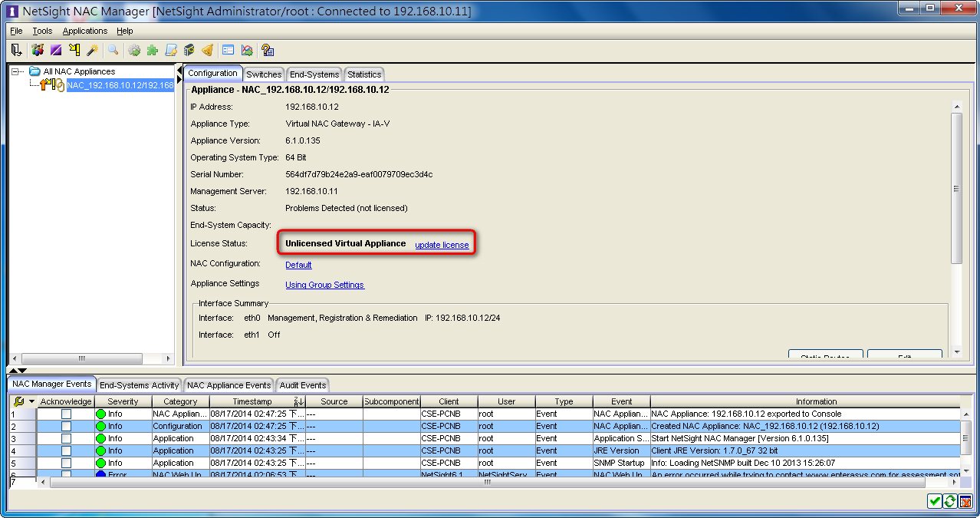Select the Configuration tab
This screenshot has width=980, height=518.
(x=212, y=73)
